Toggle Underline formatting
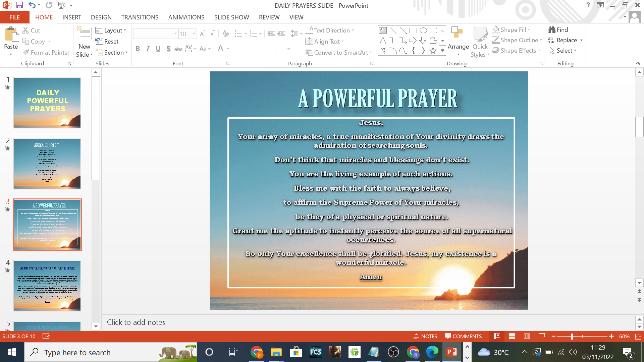The height and width of the screenshot is (362, 644). coord(158,49)
